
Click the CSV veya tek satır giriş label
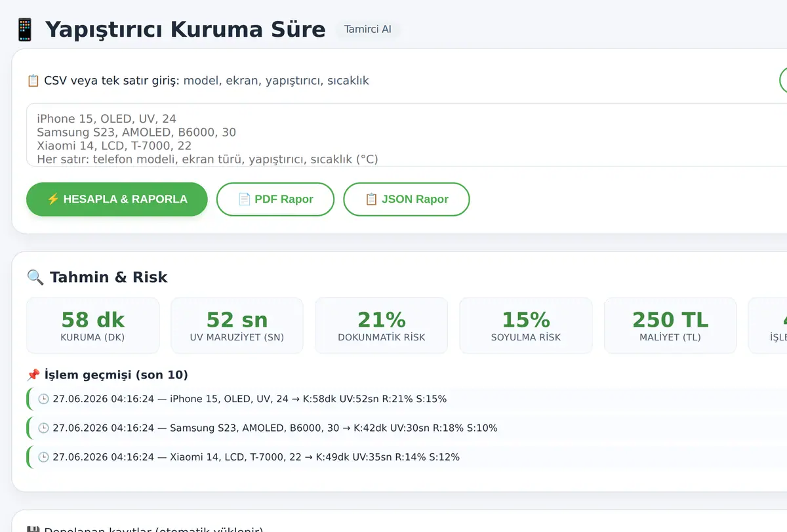[x=112, y=81]
